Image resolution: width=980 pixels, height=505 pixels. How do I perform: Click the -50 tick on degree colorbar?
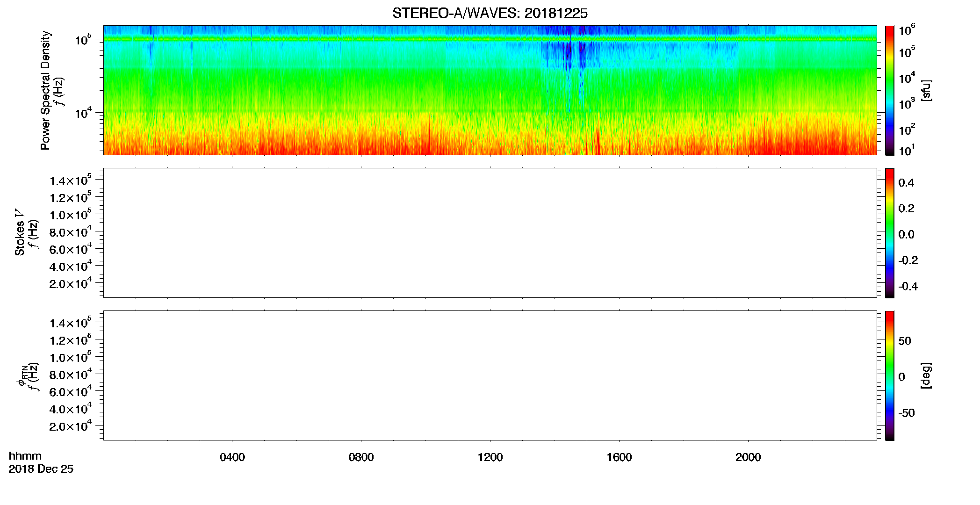(907, 413)
